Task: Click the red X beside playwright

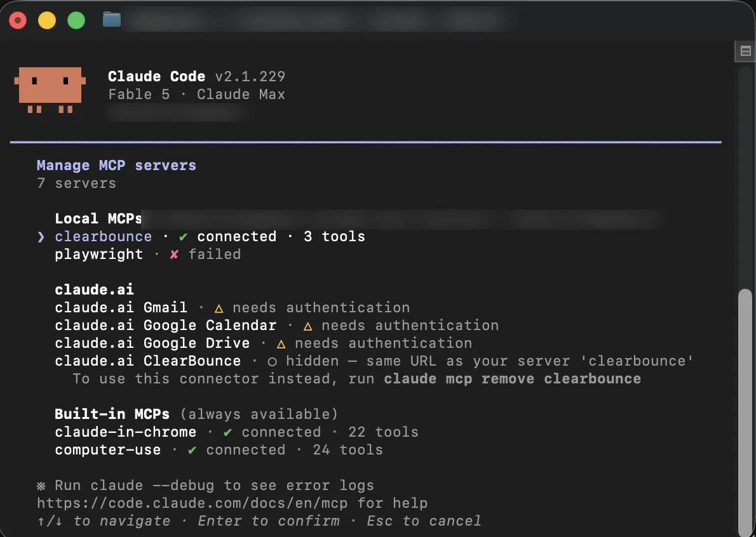Action: click(174, 255)
